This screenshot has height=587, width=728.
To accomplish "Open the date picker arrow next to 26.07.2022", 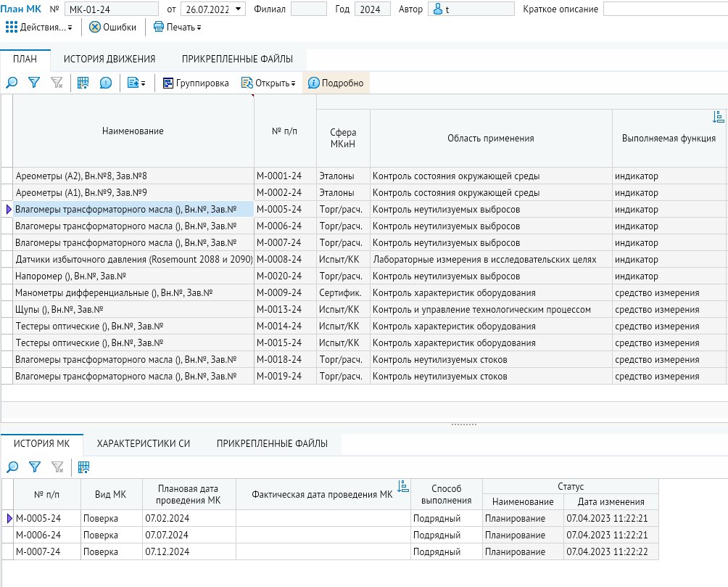I will 239,9.
